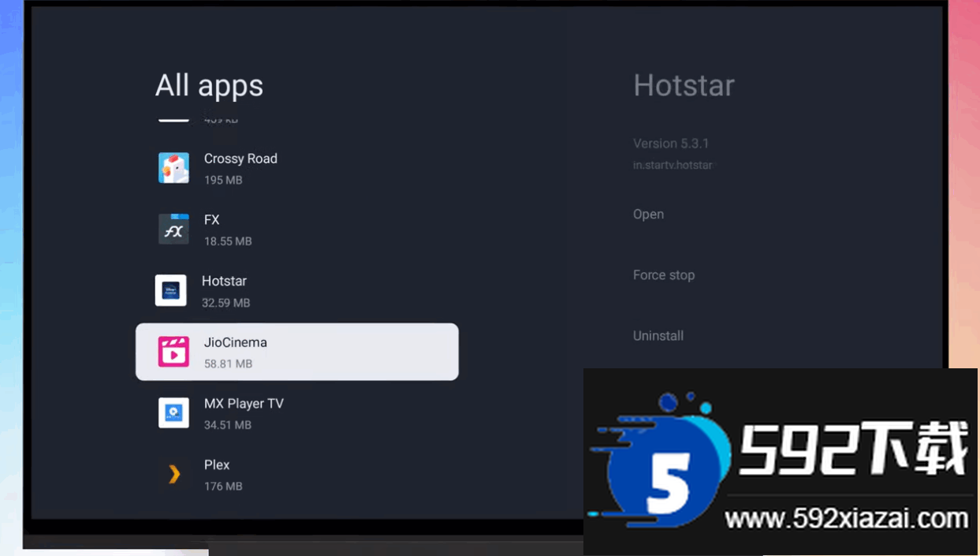Image resolution: width=980 pixels, height=556 pixels.
Task: Click the 592下载 watermark logo
Action: click(855, 450)
